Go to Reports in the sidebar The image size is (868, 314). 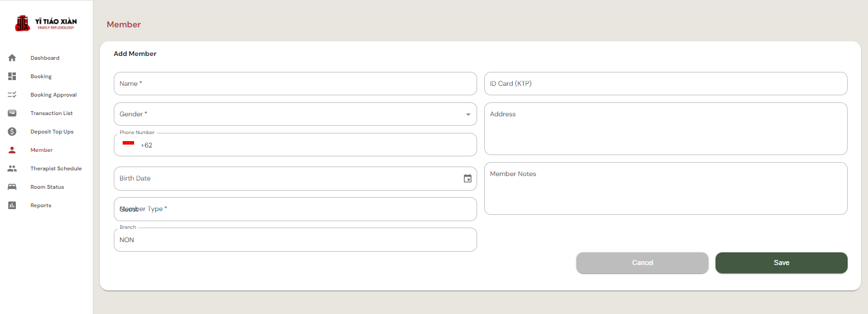tap(41, 205)
